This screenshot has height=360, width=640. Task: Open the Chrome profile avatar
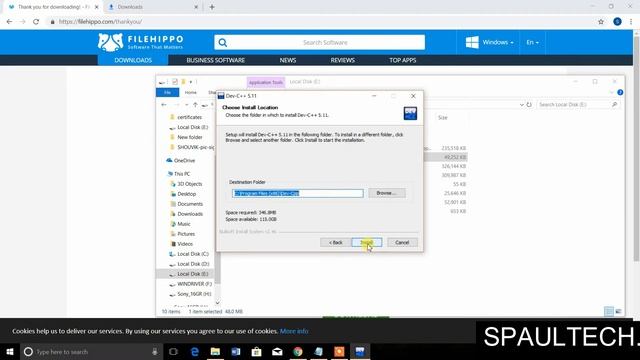pos(617,22)
